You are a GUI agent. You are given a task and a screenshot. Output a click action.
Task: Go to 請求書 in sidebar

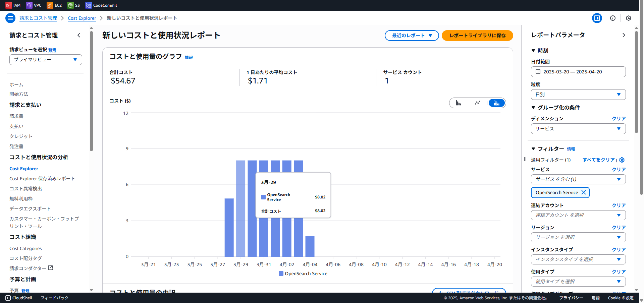click(x=16, y=116)
